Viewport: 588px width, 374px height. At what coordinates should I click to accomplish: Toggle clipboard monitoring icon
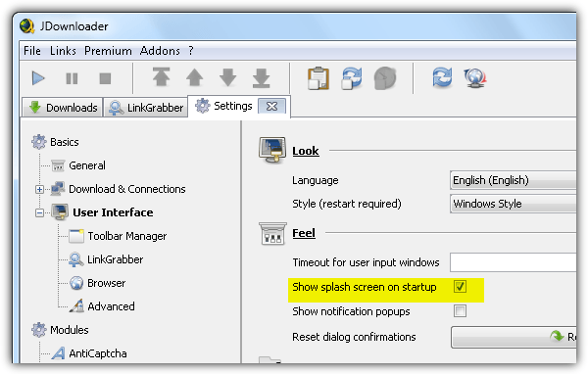point(318,78)
